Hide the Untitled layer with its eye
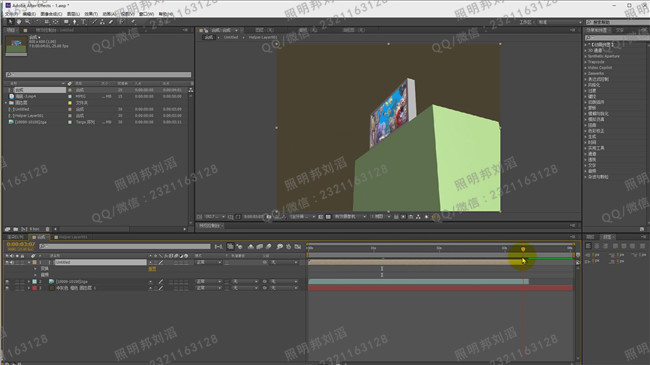The image size is (650, 365). [7, 262]
